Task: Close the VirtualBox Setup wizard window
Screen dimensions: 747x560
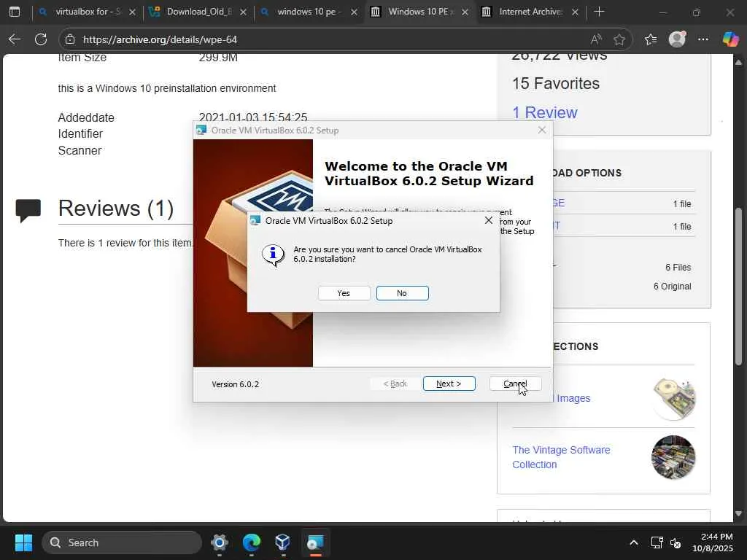Action: 542,130
